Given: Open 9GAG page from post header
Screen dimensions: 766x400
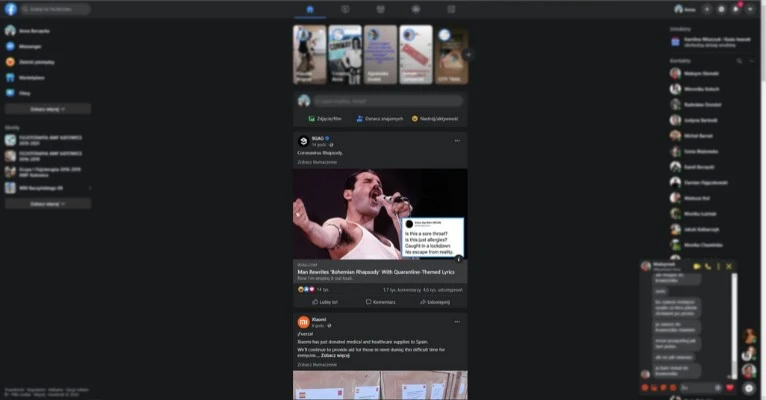Looking at the screenshot, I should 318,138.
